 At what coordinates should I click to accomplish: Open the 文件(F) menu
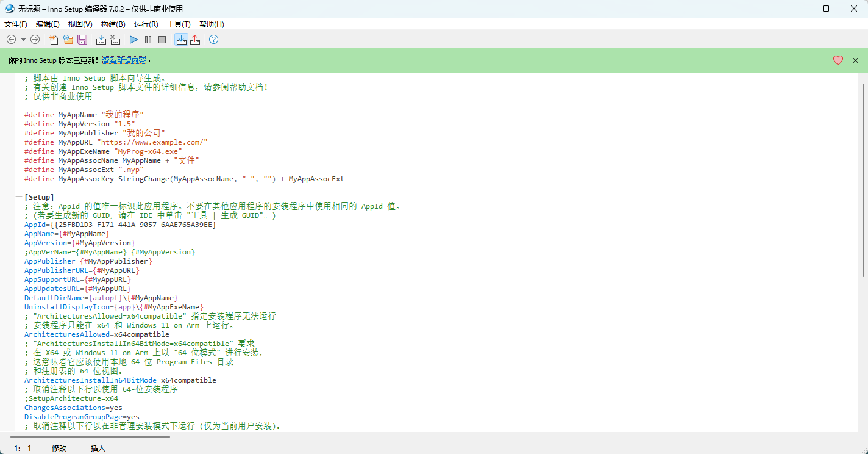point(16,24)
